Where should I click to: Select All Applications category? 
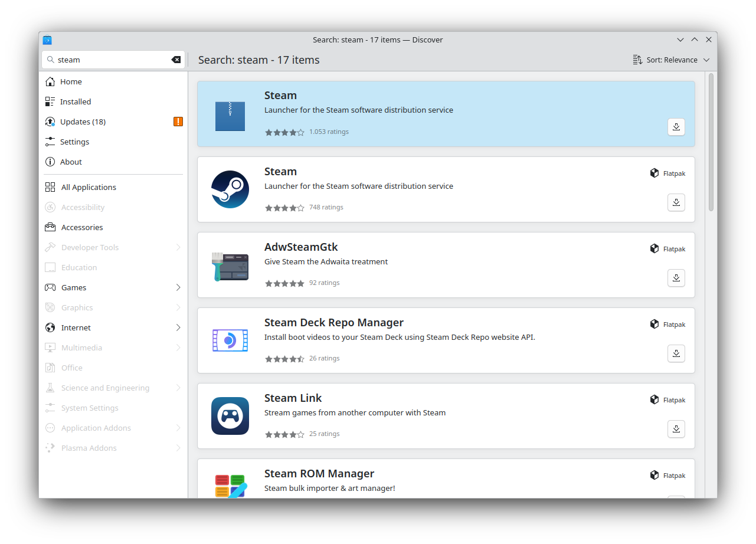pyautogui.click(x=113, y=187)
